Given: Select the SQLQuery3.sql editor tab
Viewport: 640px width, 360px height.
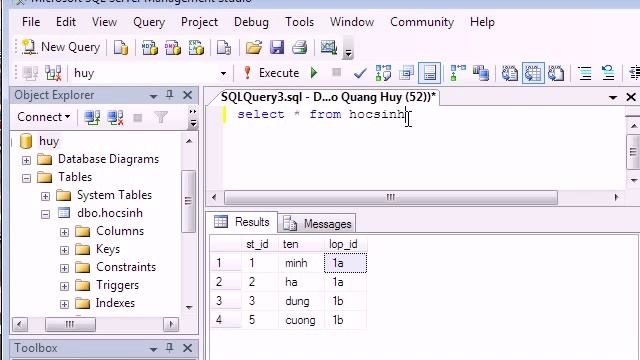Looking at the screenshot, I should click(x=328, y=97).
